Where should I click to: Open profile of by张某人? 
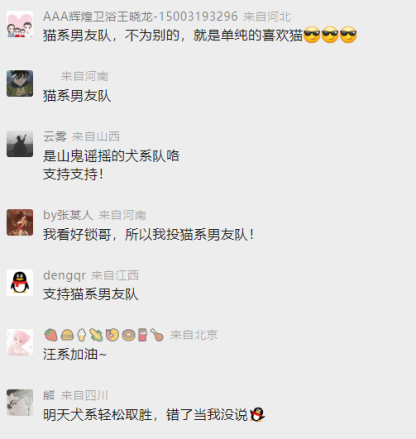(x=68, y=215)
